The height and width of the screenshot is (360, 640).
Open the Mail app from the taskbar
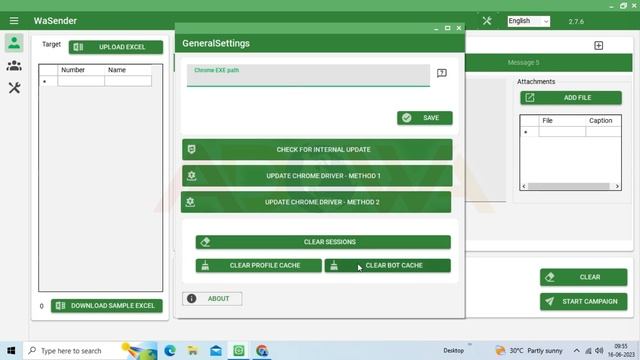(216, 351)
